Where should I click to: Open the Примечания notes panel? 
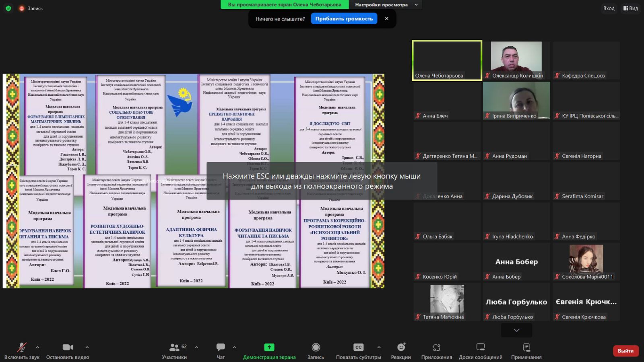click(x=526, y=348)
